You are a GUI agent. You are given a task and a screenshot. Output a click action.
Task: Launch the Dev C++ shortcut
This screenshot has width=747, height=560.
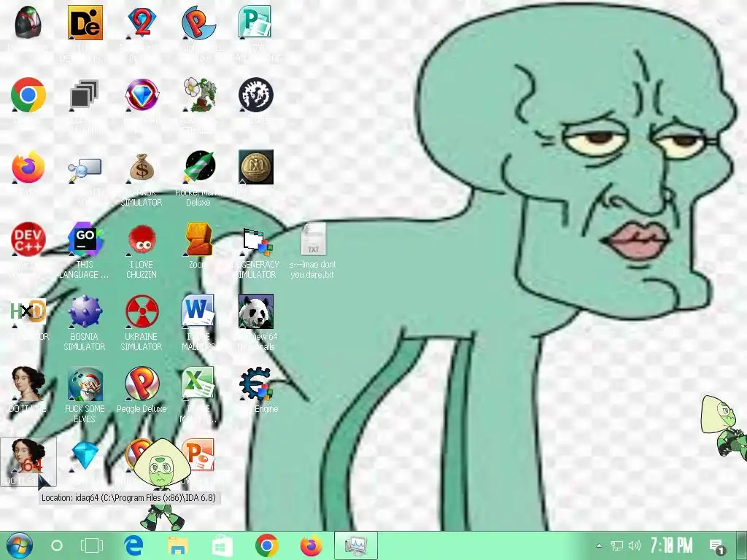click(x=28, y=239)
